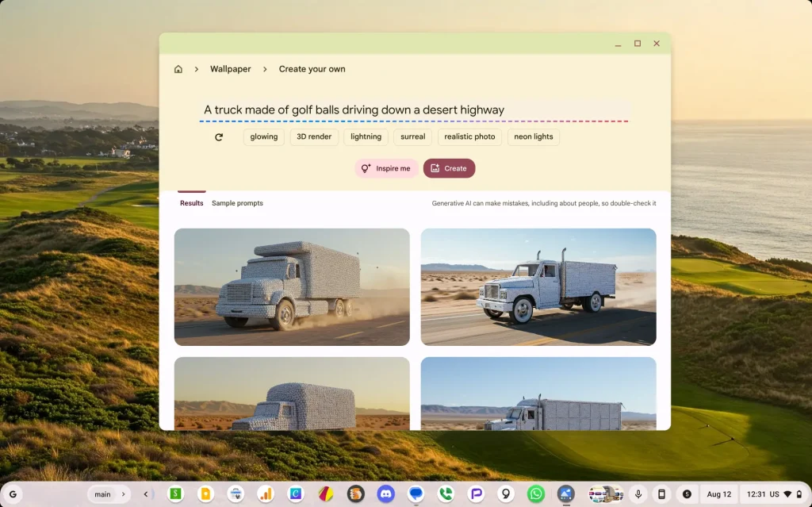Screen dimensions: 812x507
Task: Go to Wallpaper in the breadcrumb
Action: (230, 69)
